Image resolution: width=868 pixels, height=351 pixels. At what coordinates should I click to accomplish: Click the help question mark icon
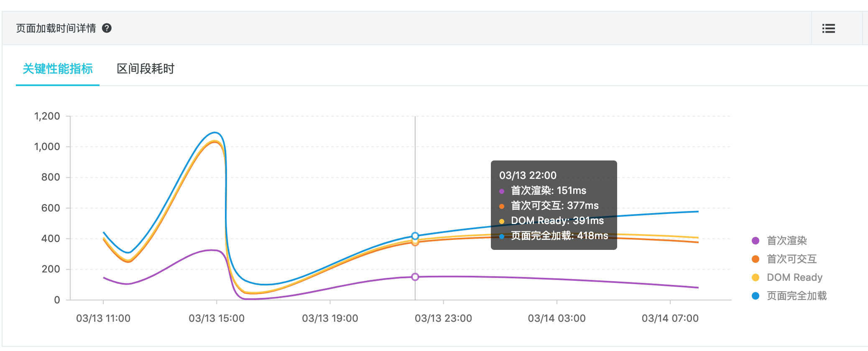[x=107, y=28]
